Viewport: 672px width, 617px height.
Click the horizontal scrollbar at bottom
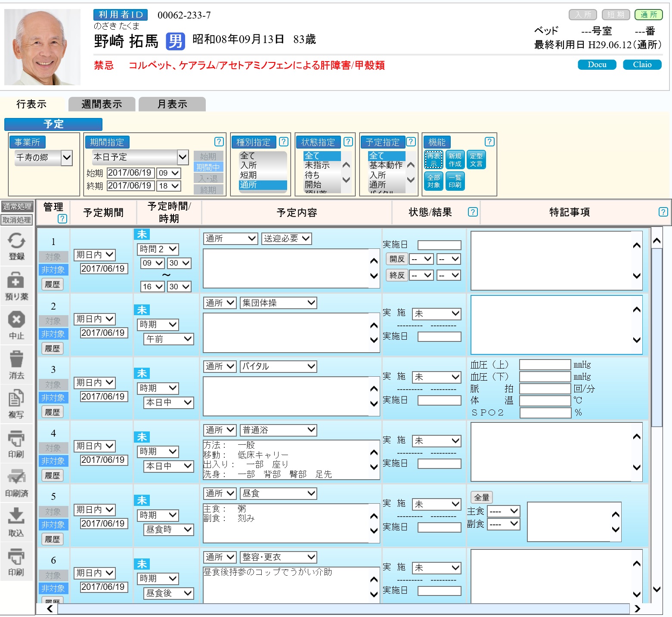343,608
